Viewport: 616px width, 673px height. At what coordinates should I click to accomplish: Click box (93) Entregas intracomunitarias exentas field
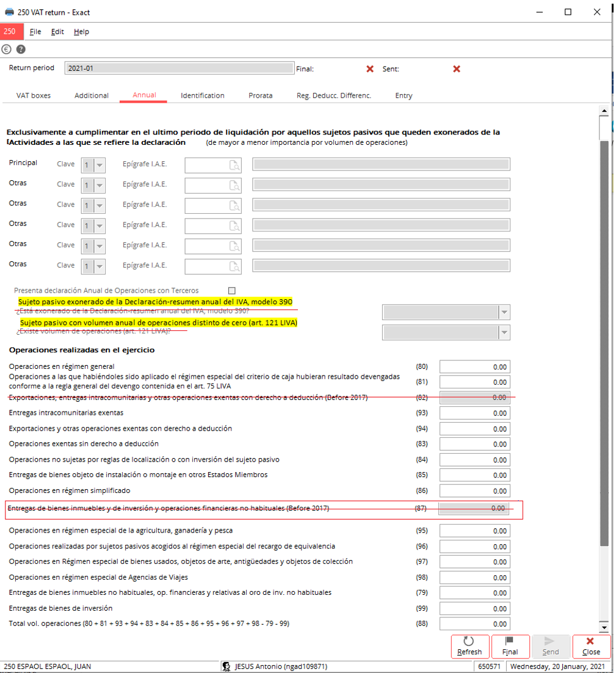point(474,413)
